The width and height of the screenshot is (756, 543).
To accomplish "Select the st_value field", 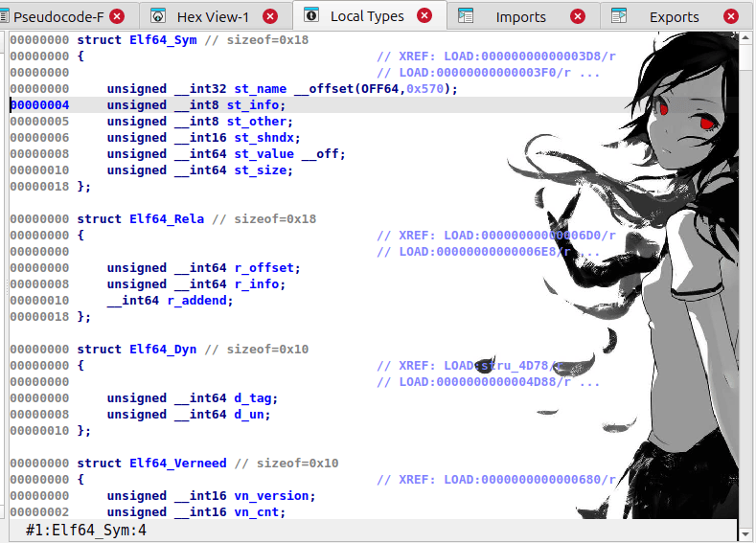I will (x=263, y=154).
